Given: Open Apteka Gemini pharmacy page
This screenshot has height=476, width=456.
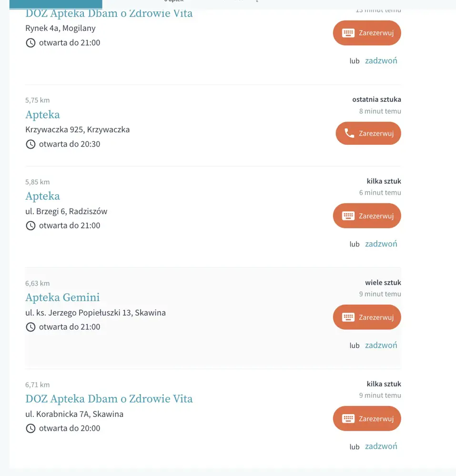Looking at the screenshot, I should click(x=62, y=297).
